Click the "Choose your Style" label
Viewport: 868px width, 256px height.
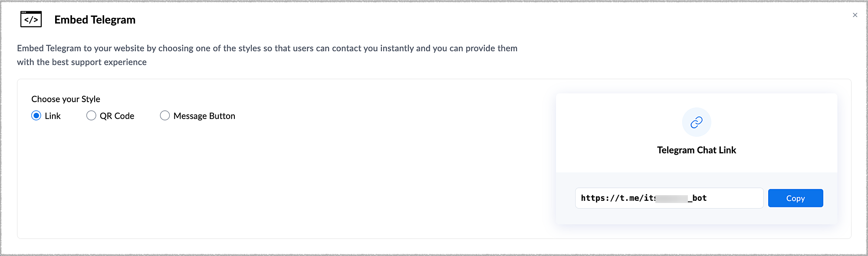(x=66, y=99)
